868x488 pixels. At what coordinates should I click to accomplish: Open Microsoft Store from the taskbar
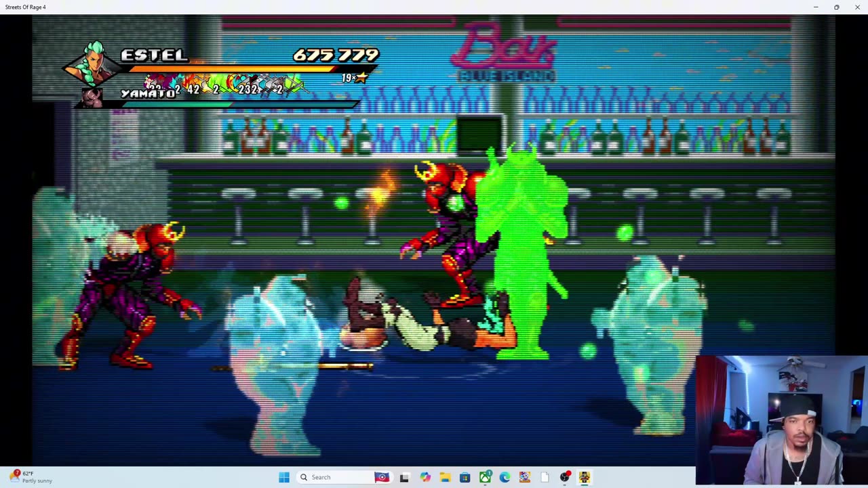point(465,477)
